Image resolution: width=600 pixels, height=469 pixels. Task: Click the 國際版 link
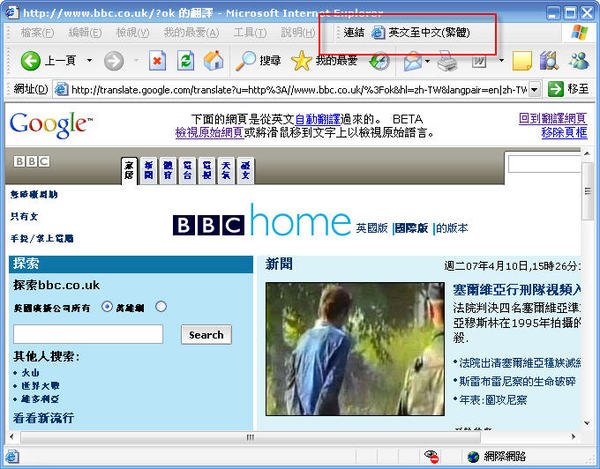point(411,228)
